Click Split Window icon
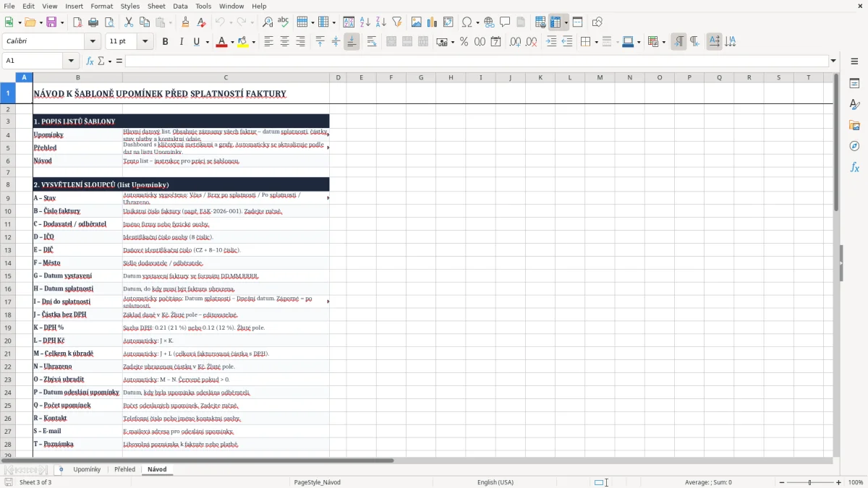The image size is (868, 488). click(577, 22)
